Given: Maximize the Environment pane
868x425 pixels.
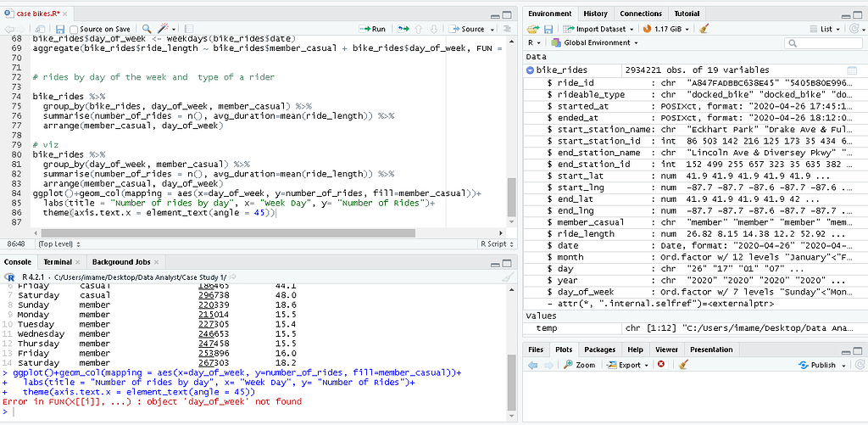Looking at the screenshot, I should (860, 15).
